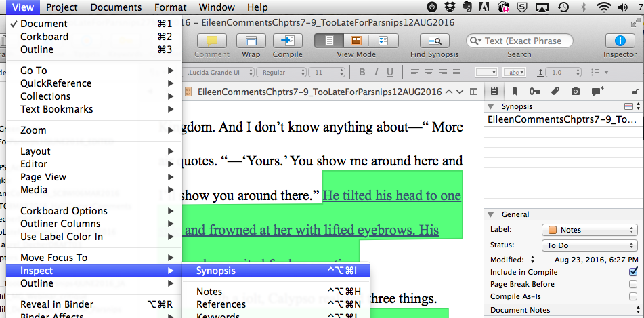Toggle underline formatting in format bar
Screen dimensions: 644x318
[390, 73]
